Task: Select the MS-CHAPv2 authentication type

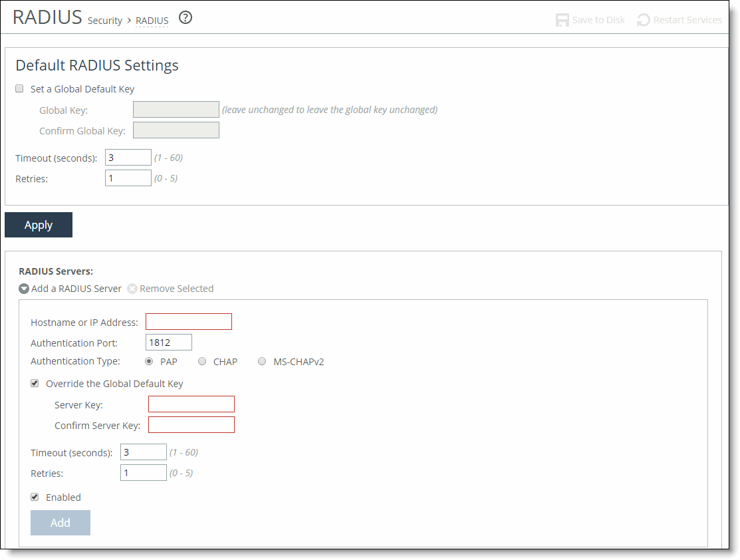Action: [262, 361]
